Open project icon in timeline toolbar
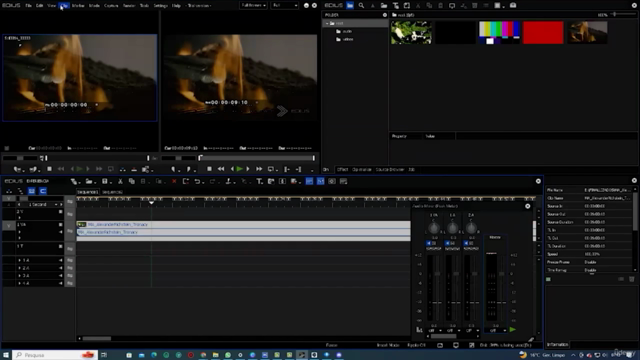This screenshot has height=360, width=640. tap(89, 181)
